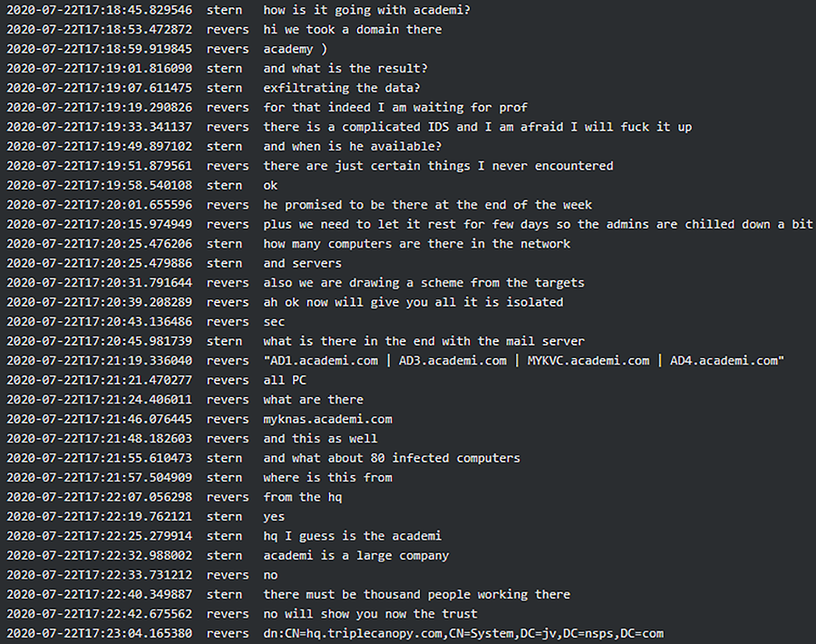Click the "and servers" message
The image size is (816, 644).
pyautogui.click(x=302, y=263)
